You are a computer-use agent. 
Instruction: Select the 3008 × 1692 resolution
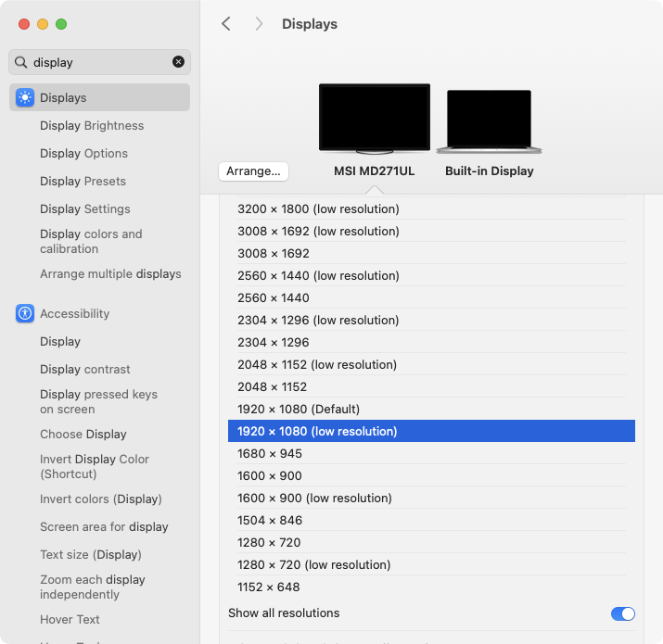click(431, 254)
